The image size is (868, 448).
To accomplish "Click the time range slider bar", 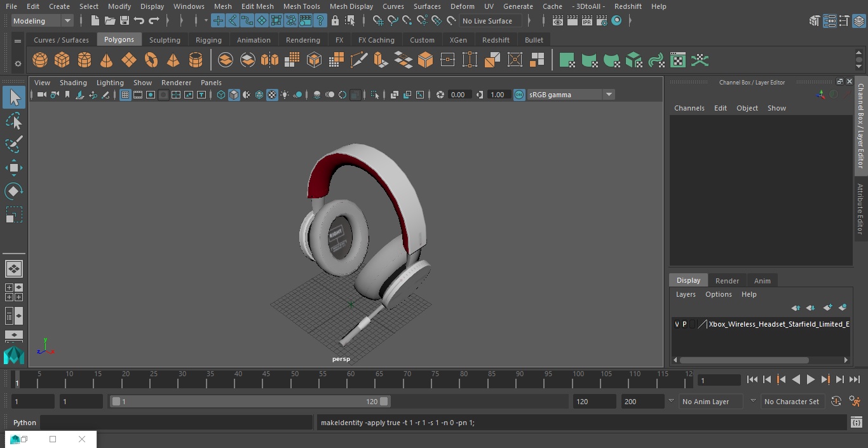I will coord(250,402).
